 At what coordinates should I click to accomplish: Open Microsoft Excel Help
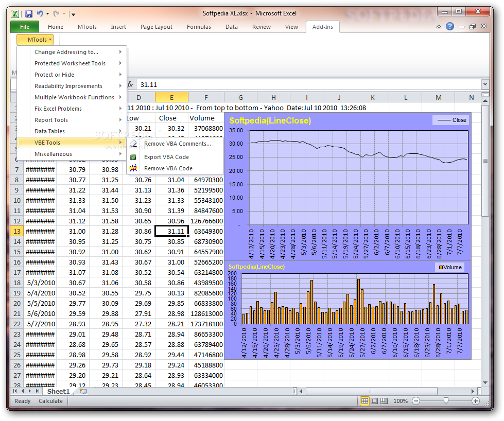(450, 26)
